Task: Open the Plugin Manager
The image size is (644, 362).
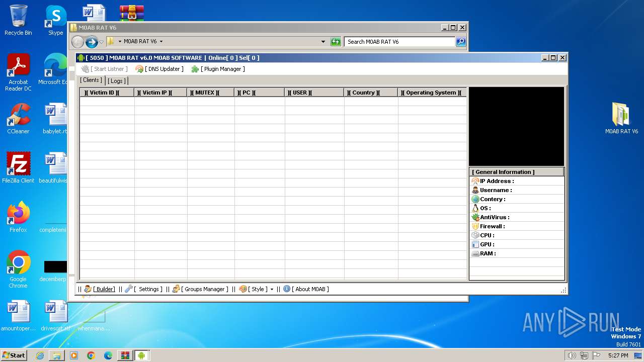Action: tap(218, 69)
